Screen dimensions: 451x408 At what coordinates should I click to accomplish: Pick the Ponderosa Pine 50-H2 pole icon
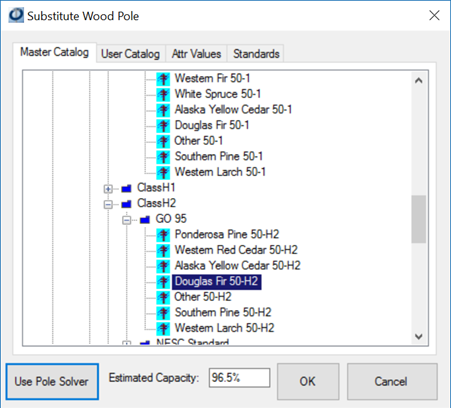(163, 235)
